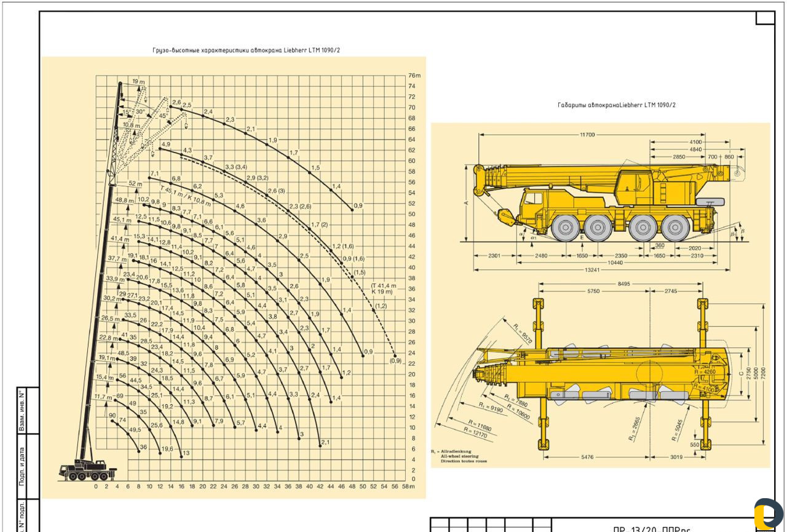Click the '11,7 m' boom length label
The image size is (787, 532).
[103, 397]
